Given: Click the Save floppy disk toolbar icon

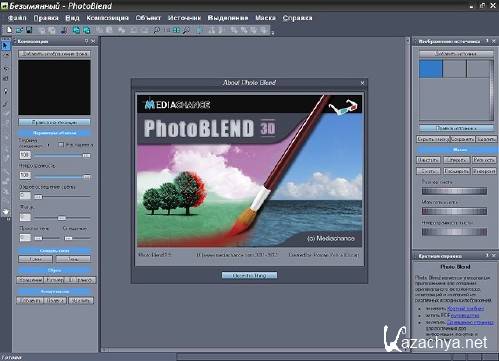Looking at the screenshot, I should (29, 30).
